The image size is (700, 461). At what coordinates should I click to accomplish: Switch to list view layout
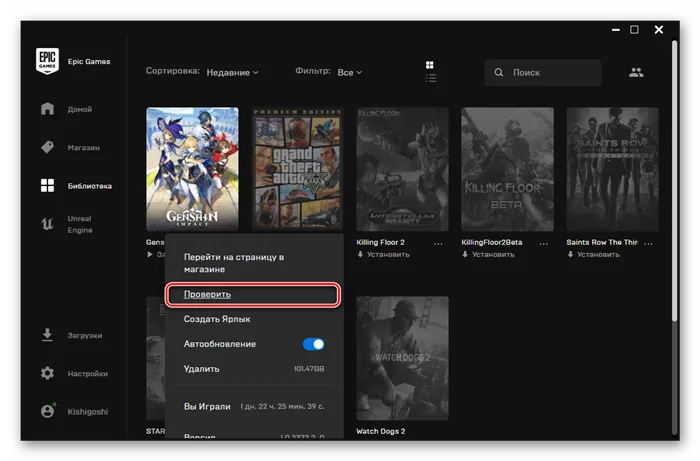pyautogui.click(x=431, y=78)
